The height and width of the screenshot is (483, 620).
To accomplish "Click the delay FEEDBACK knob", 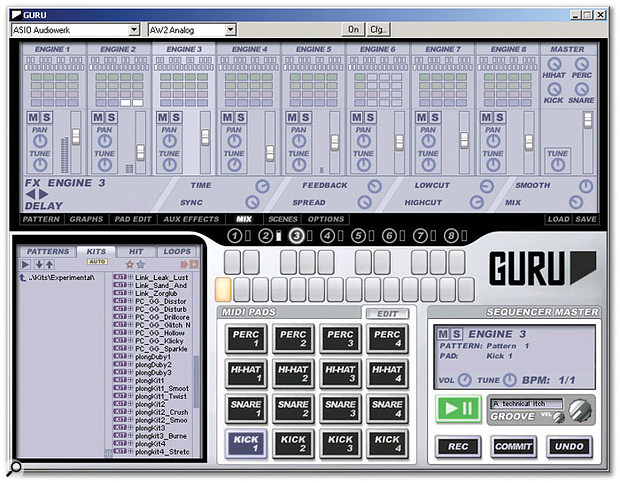I will coord(374,186).
